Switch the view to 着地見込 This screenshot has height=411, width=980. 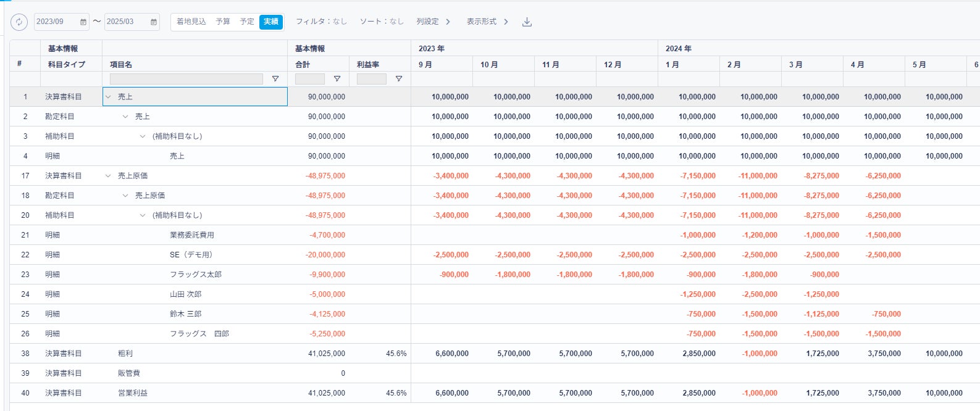point(191,22)
